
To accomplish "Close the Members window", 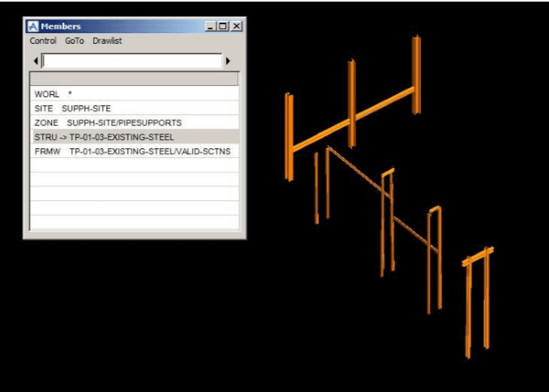I will point(236,26).
